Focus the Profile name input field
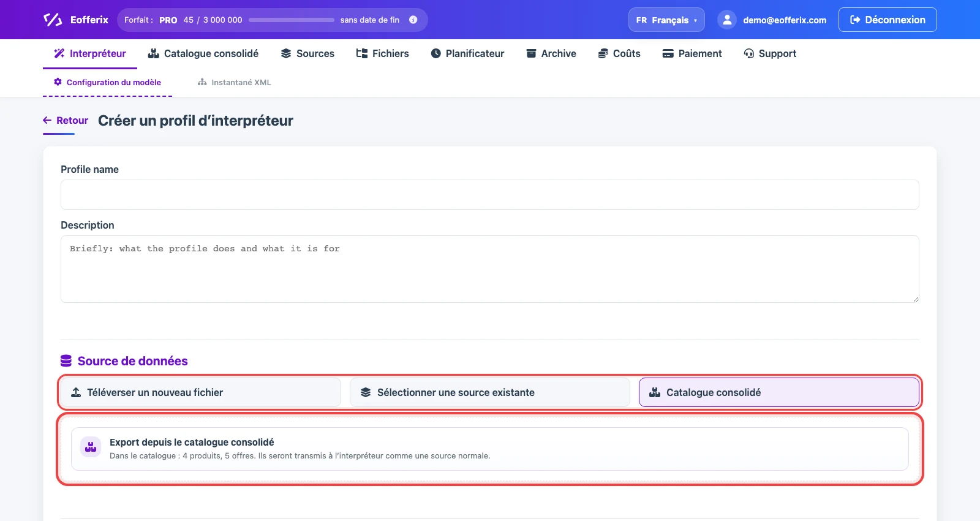 click(x=490, y=194)
